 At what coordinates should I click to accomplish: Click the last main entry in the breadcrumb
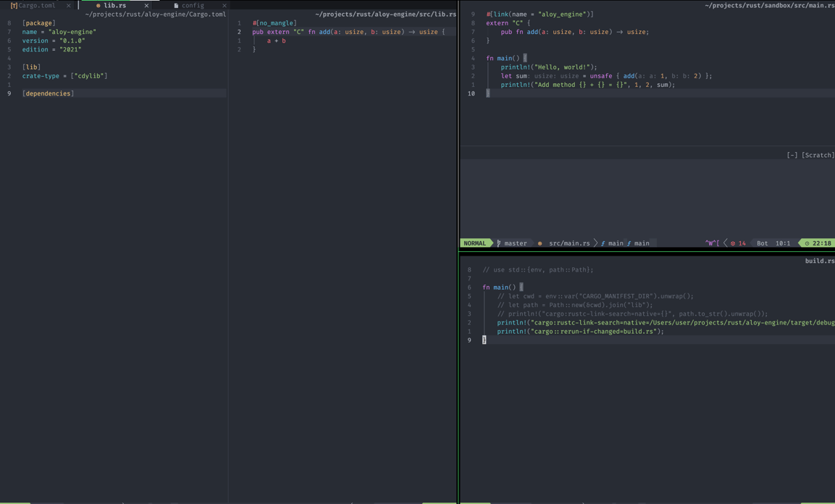pos(642,243)
